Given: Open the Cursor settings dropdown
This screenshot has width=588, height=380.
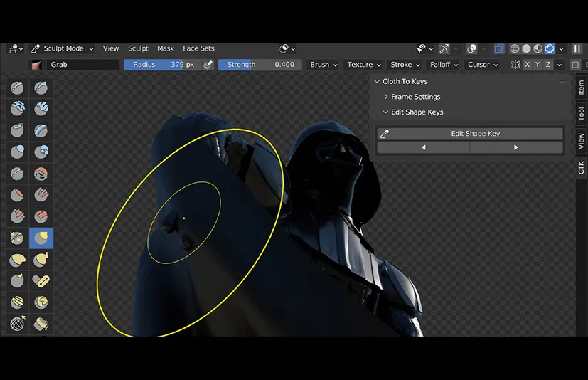Looking at the screenshot, I should pos(483,65).
